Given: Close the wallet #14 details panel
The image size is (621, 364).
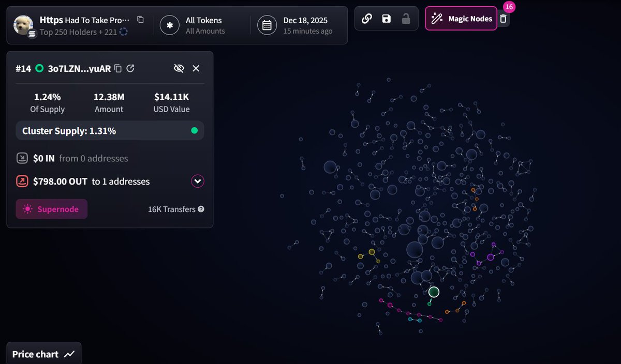Looking at the screenshot, I should (x=196, y=68).
